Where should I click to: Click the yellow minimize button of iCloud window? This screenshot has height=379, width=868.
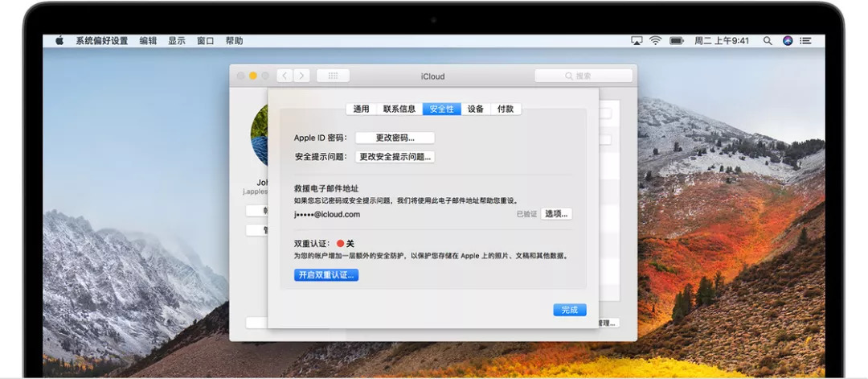click(x=253, y=76)
